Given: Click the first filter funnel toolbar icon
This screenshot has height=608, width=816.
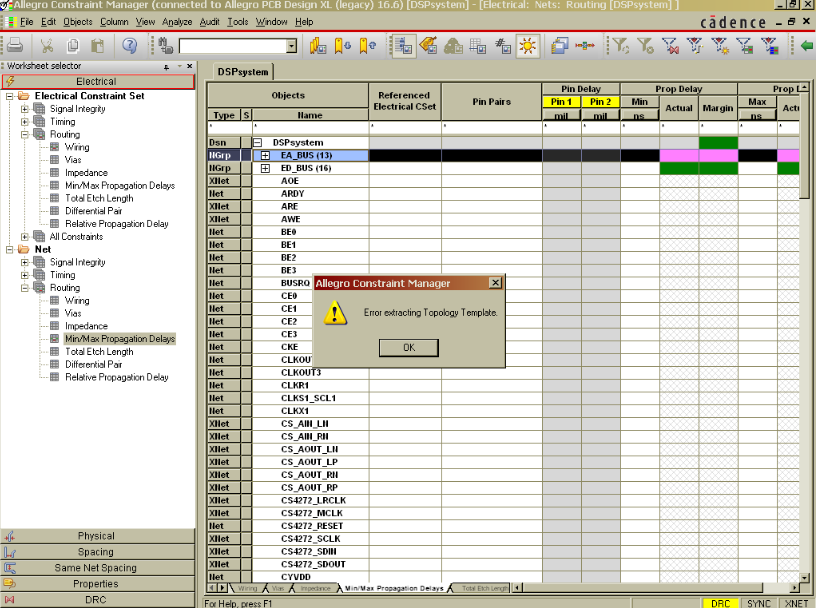Looking at the screenshot, I should 620,45.
